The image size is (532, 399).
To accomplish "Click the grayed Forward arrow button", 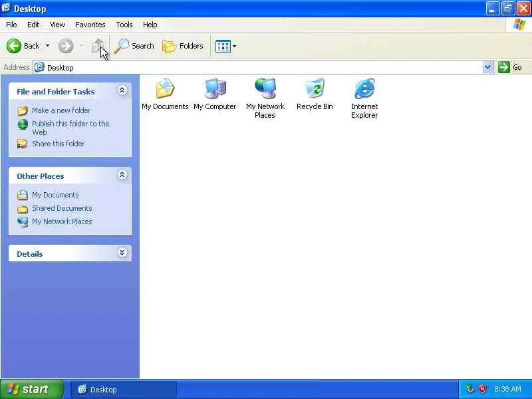I will coord(66,46).
